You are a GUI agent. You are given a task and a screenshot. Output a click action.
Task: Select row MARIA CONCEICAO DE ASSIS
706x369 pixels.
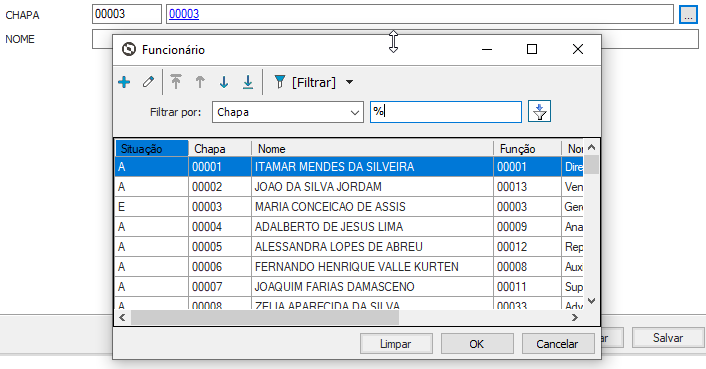point(349,207)
